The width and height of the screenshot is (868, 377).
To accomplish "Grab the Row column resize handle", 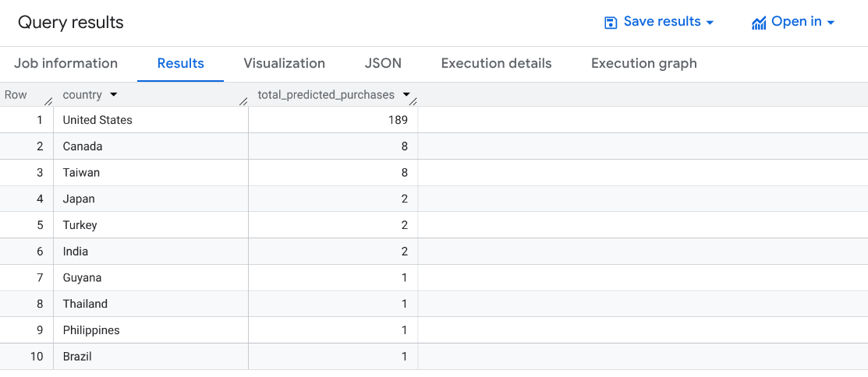I will (x=48, y=100).
